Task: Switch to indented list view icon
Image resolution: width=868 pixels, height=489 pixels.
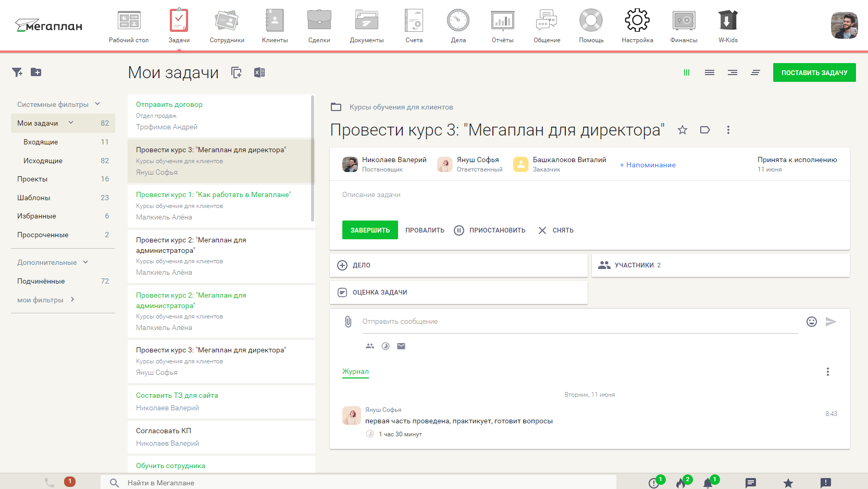Action: point(733,72)
